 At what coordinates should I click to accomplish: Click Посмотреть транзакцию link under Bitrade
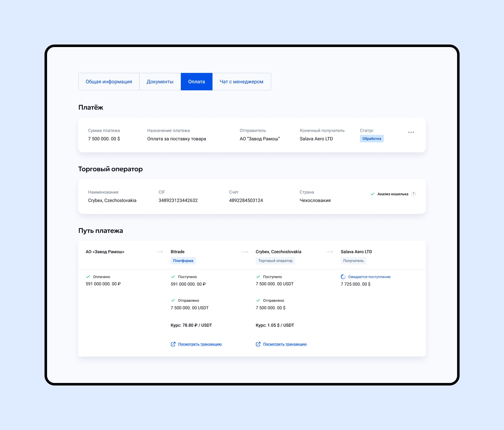(200, 344)
